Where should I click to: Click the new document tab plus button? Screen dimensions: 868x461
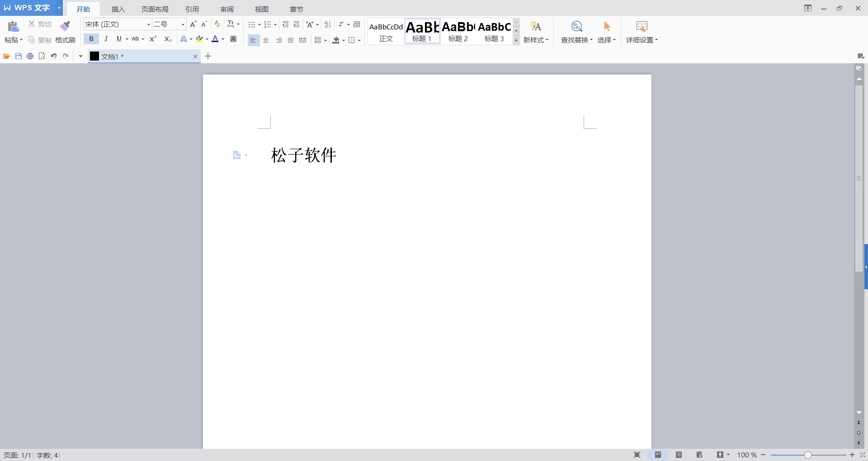(208, 56)
